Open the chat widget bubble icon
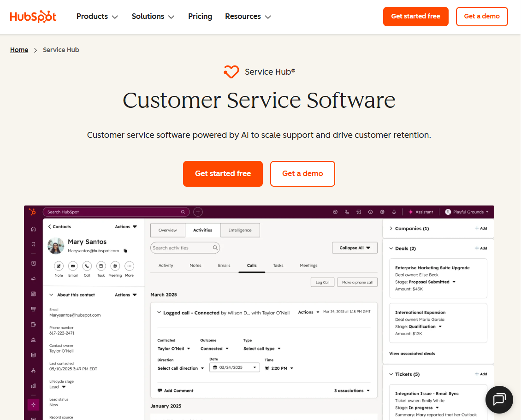 (x=499, y=399)
